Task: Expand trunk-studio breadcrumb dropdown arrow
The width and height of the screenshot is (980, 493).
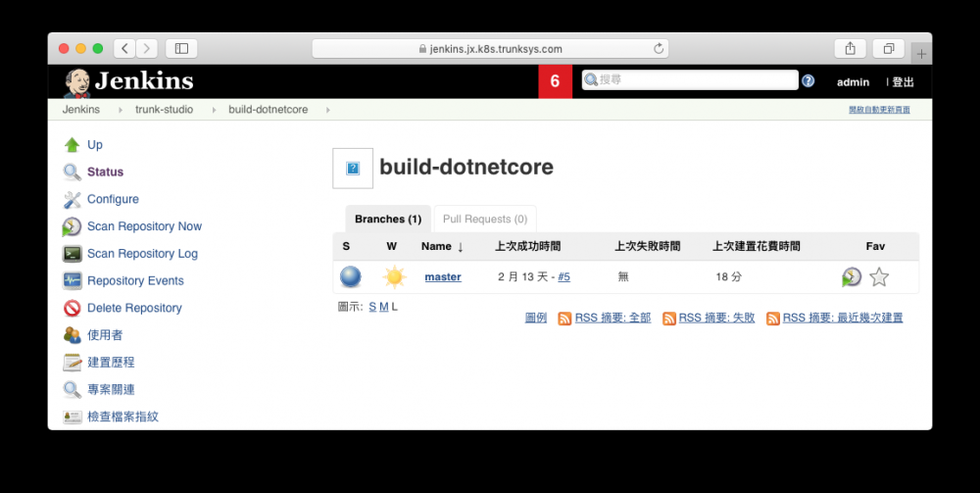Action: (x=214, y=110)
